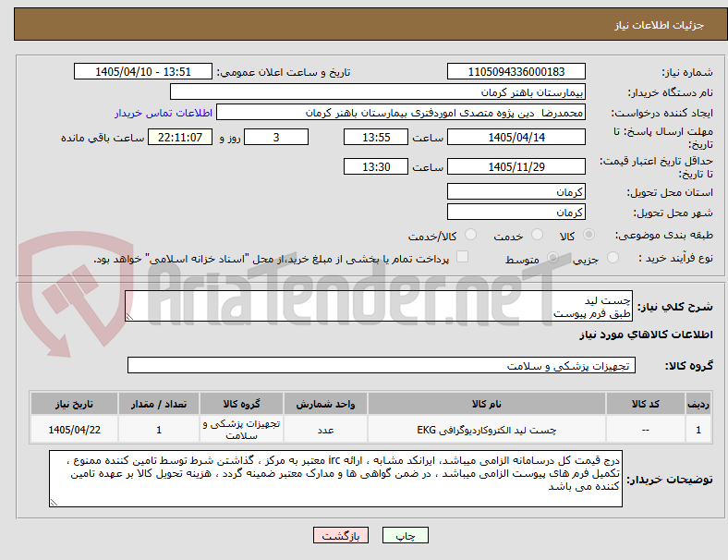Click the remaining time field 22:11:07
This screenshot has width=728, height=560.
point(180,137)
